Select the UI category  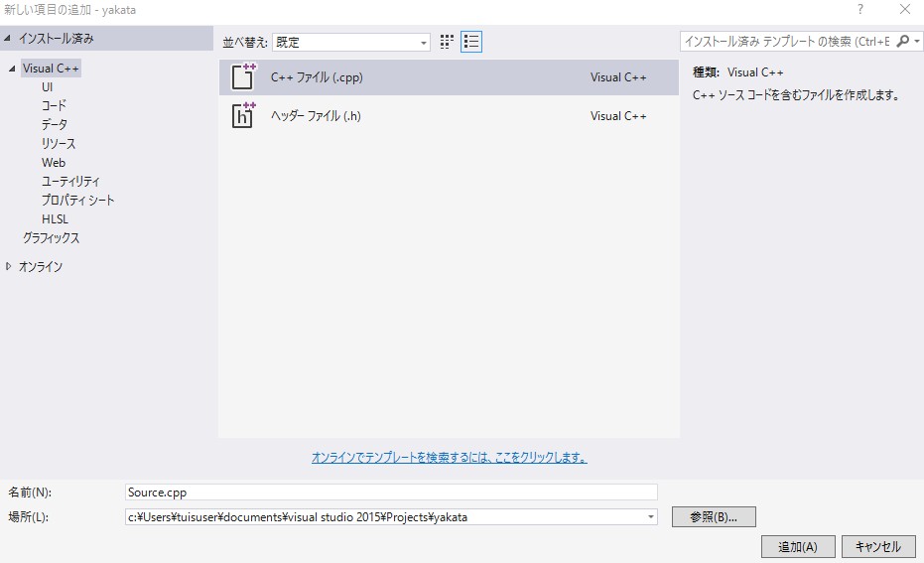48,87
